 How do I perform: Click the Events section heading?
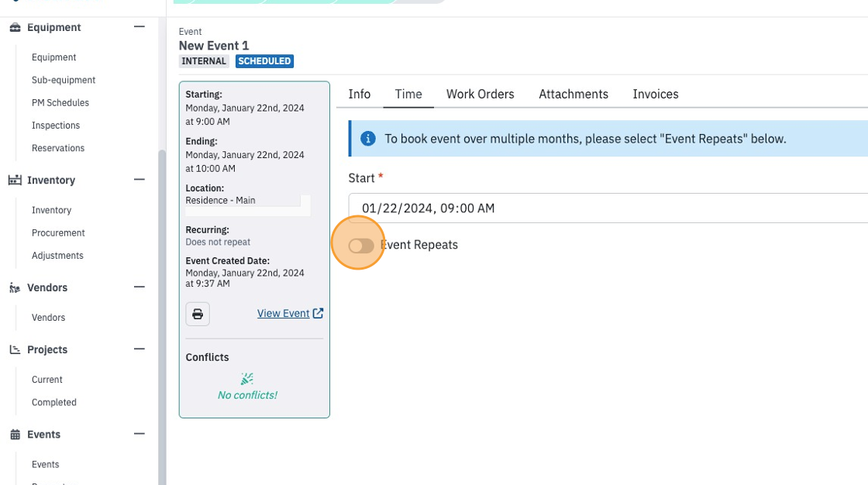[x=43, y=434]
